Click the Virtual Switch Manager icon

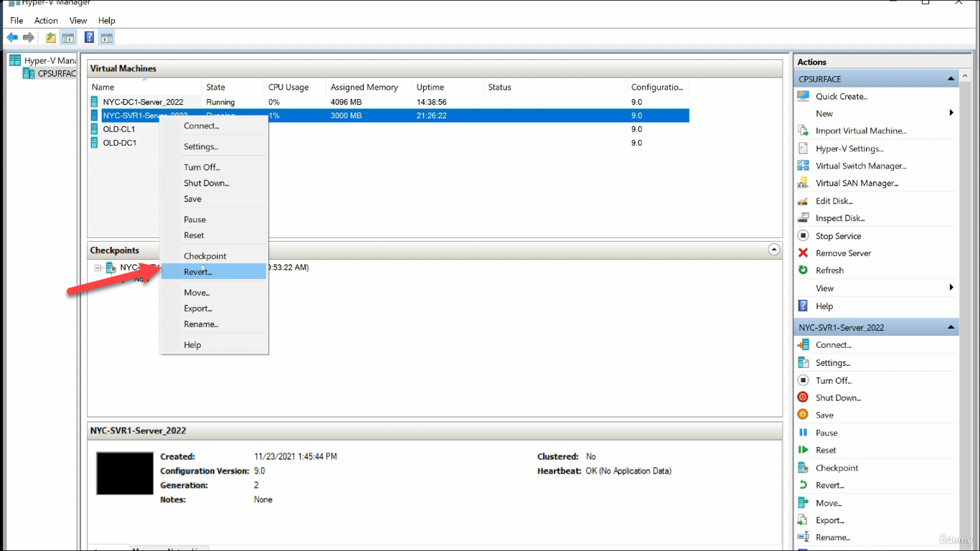coord(803,166)
